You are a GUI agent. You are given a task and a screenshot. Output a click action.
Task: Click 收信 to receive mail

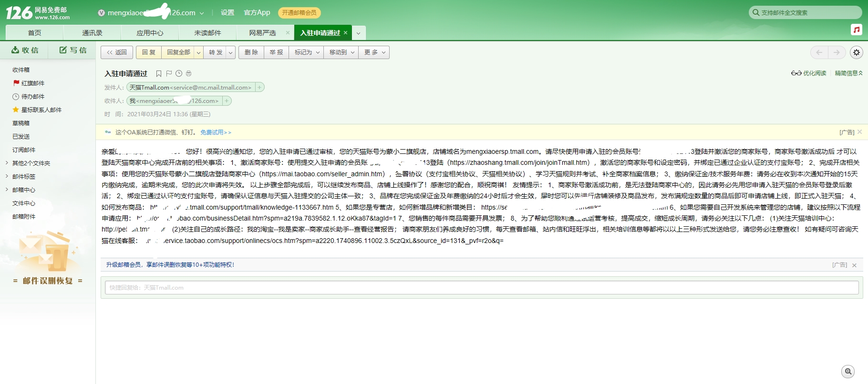click(25, 50)
